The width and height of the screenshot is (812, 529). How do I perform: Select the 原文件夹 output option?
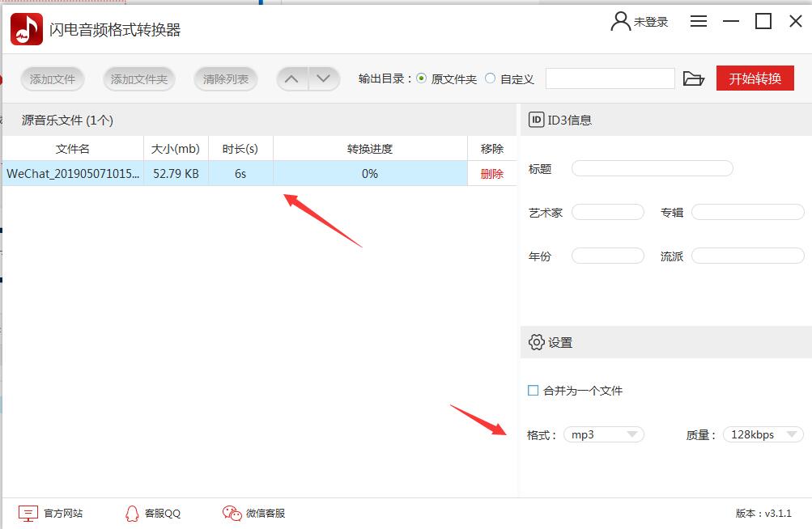[x=422, y=78]
